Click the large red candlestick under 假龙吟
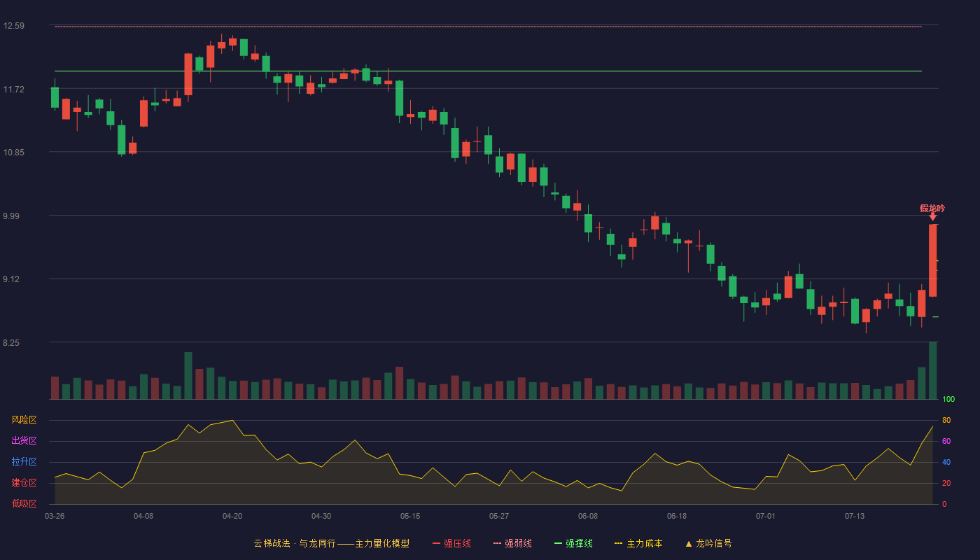Screen dimensions: 980x560 click(933, 260)
